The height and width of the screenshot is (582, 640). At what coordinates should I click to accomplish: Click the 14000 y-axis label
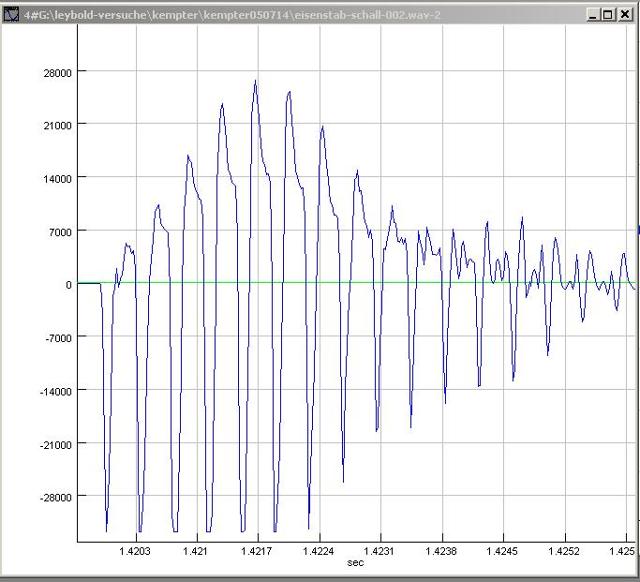click(58, 179)
